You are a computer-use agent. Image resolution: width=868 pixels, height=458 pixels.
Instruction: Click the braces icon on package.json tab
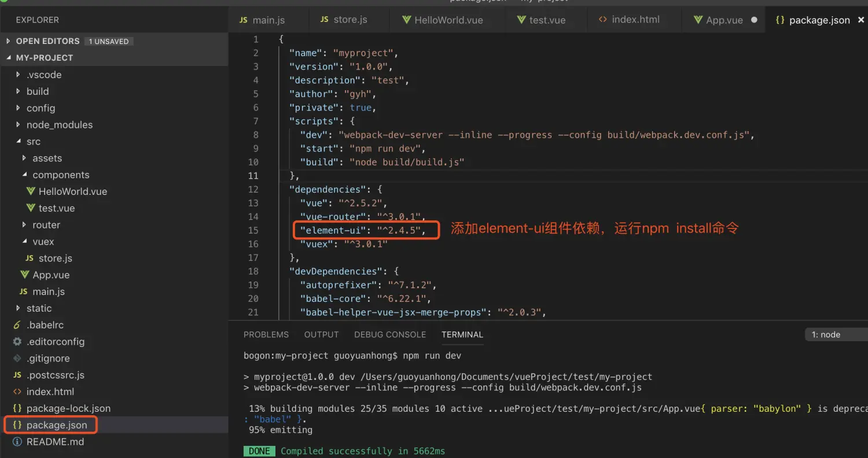pos(780,20)
